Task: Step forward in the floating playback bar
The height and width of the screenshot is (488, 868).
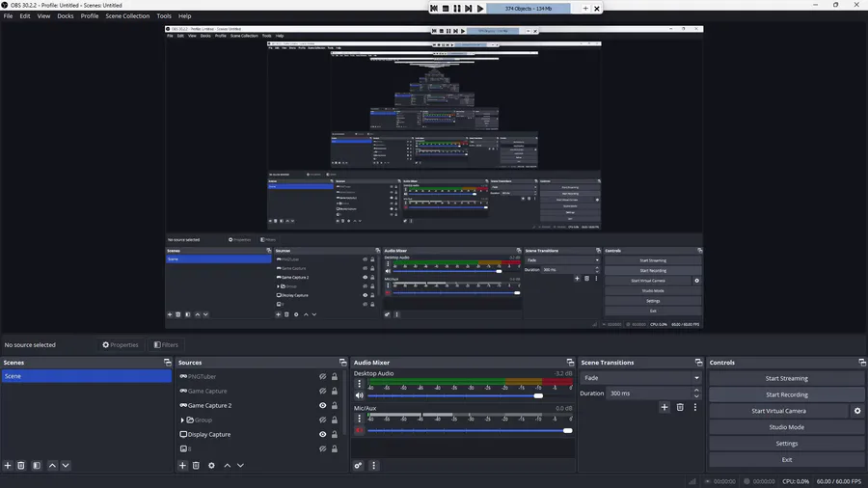Action: click(469, 9)
